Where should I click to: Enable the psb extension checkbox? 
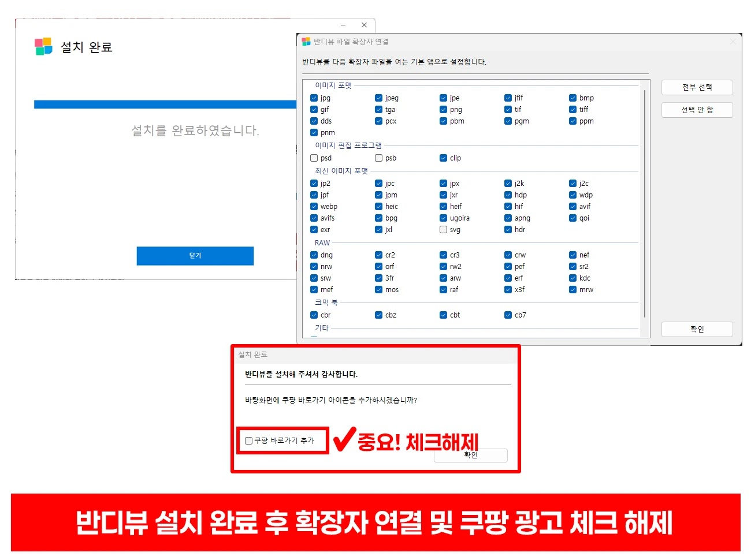pos(379,158)
